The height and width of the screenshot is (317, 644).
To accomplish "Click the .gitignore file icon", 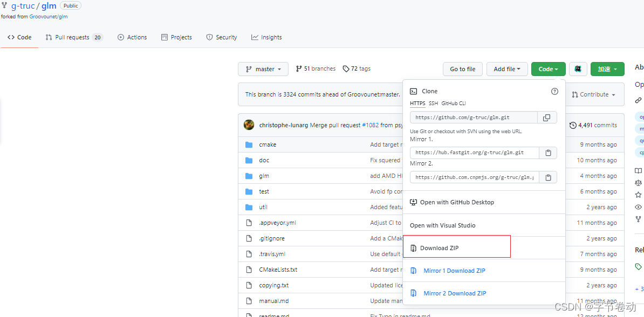I will 249,238.
